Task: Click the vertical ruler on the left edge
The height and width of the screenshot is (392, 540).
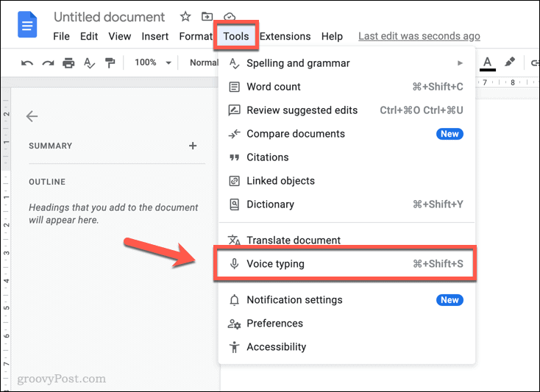Action: point(6,239)
